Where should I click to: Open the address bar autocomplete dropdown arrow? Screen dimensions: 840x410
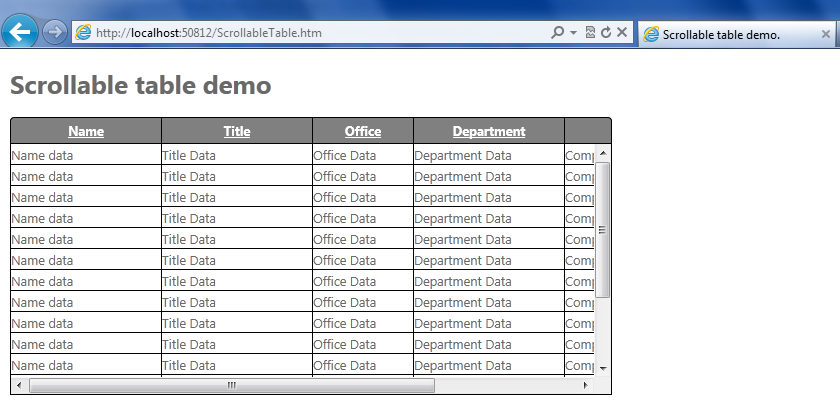point(573,33)
